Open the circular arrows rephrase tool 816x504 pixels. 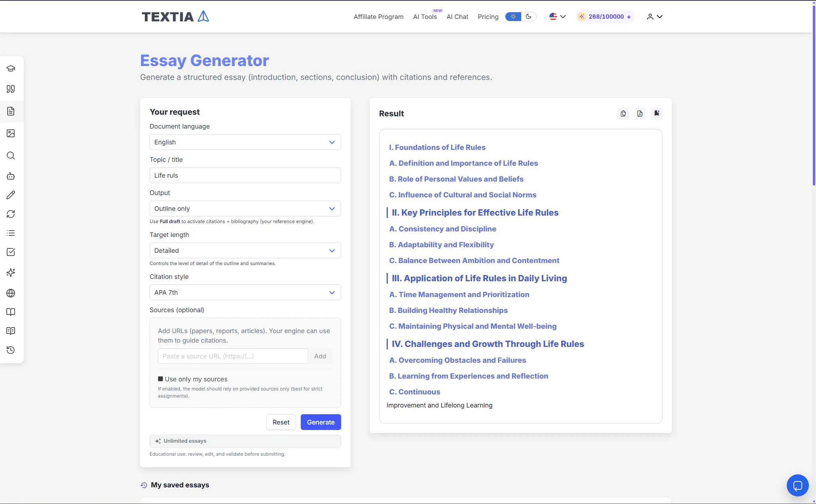11,214
